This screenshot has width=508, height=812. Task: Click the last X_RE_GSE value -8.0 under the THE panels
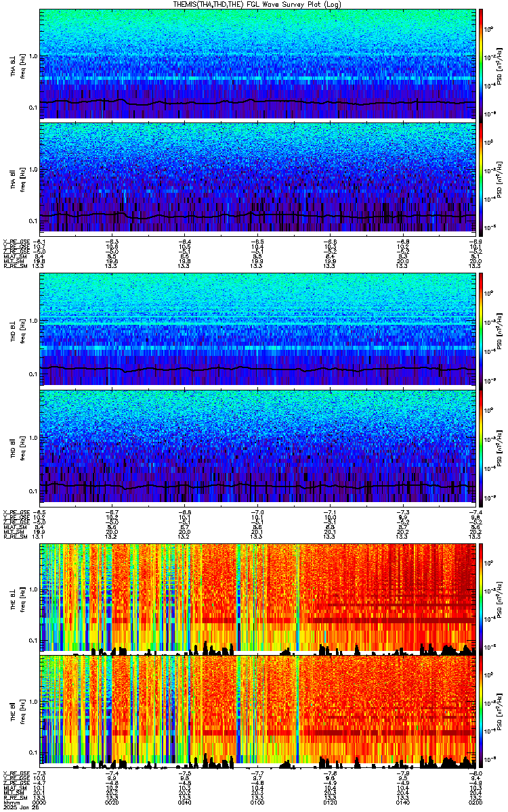475,773
